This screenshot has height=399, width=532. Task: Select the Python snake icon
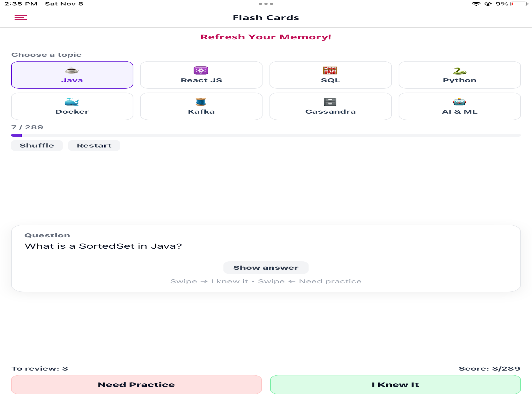459,71
